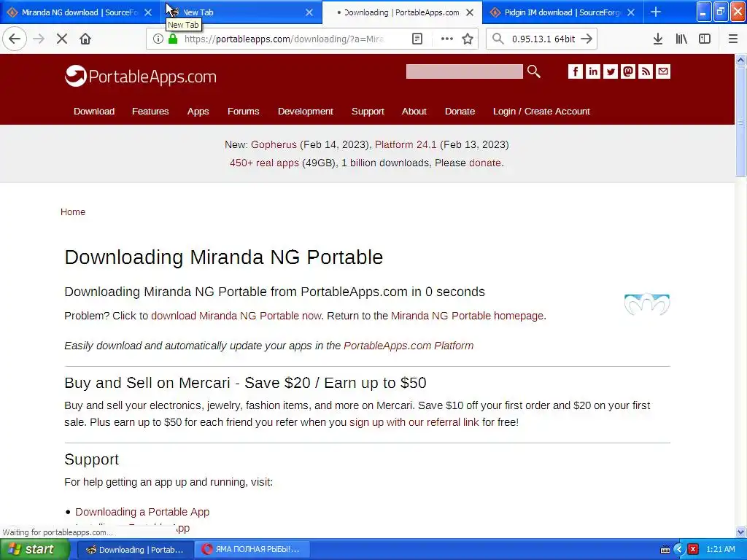Viewport: 747px width, 560px height.
Task: Open the Platform 24.1 news link
Action: click(406, 144)
